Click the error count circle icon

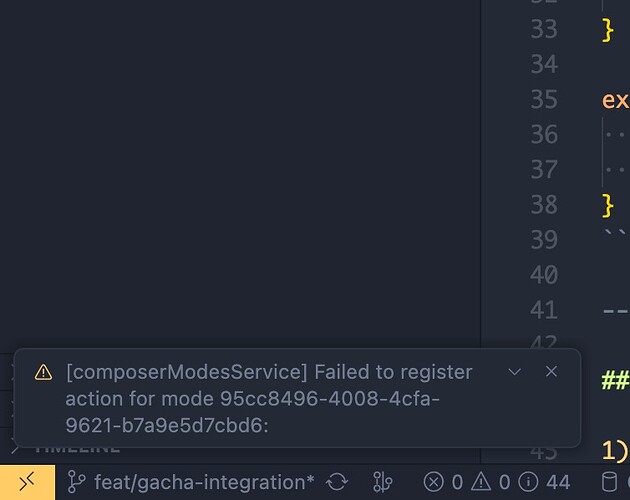coord(433,482)
